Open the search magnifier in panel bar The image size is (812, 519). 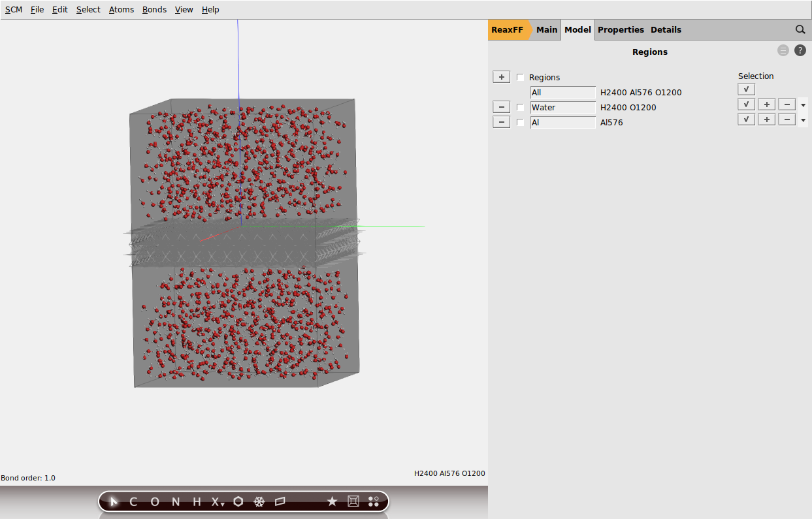pos(800,29)
